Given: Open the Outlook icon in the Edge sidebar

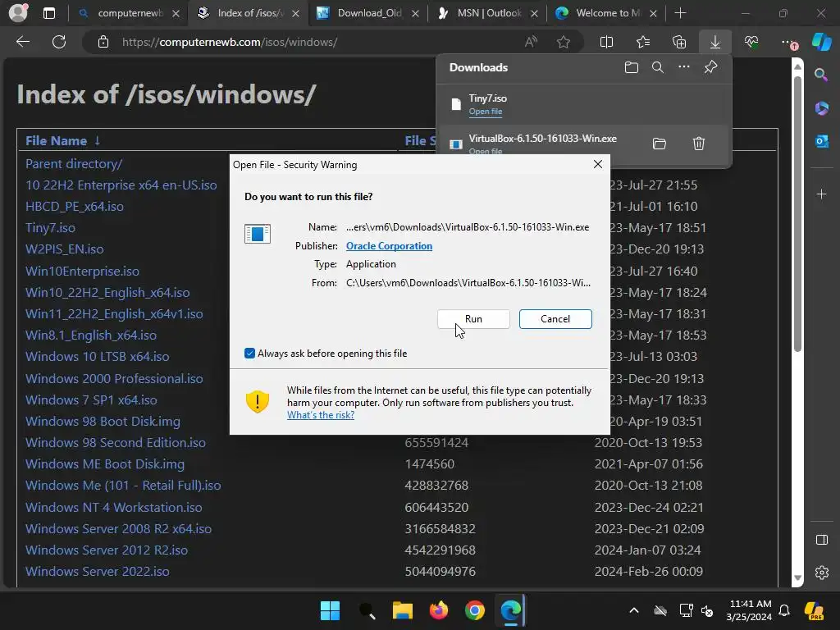Looking at the screenshot, I should [x=821, y=141].
